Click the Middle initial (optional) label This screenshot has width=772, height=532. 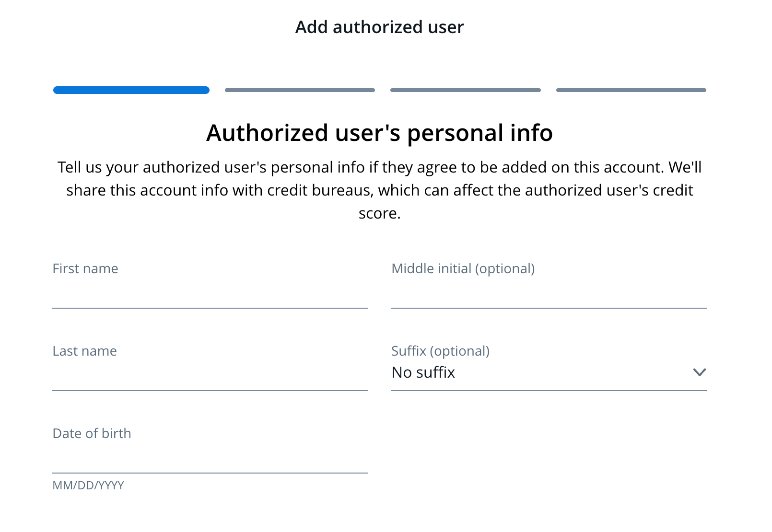tap(463, 268)
